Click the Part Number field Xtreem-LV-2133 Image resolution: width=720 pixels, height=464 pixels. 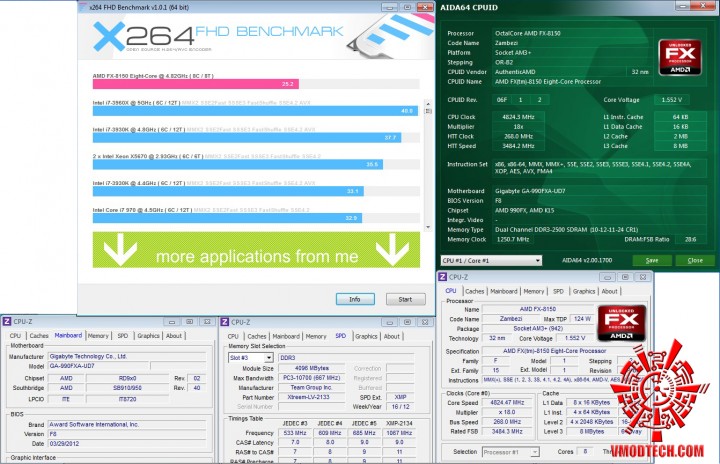[x=311, y=397]
